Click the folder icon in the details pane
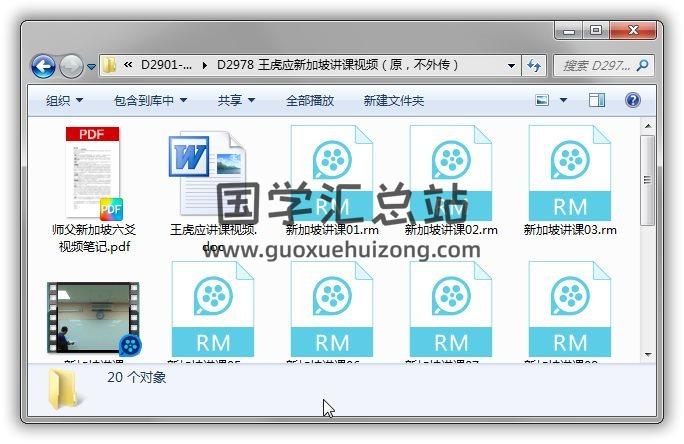This screenshot has width=684, height=444. pos(64,389)
